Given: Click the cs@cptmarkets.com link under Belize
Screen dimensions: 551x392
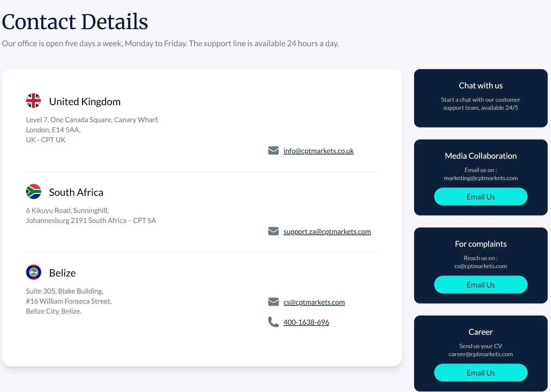Looking at the screenshot, I should (314, 302).
